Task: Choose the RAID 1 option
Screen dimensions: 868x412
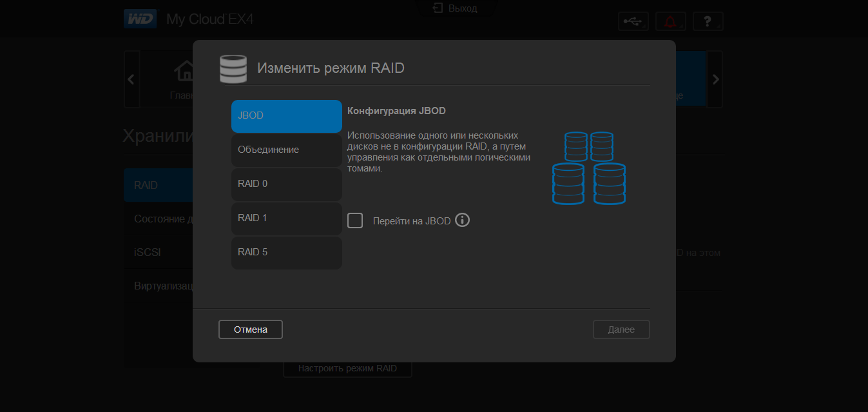Action: tap(286, 219)
